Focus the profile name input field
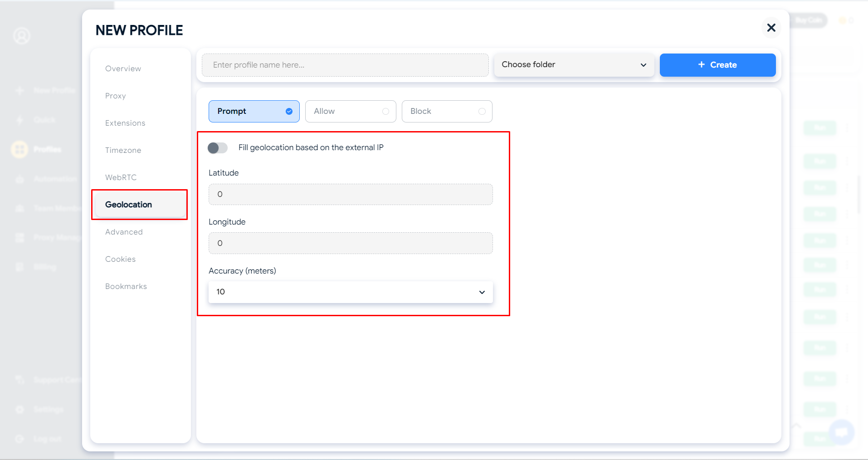The width and height of the screenshot is (868, 460). tap(345, 65)
